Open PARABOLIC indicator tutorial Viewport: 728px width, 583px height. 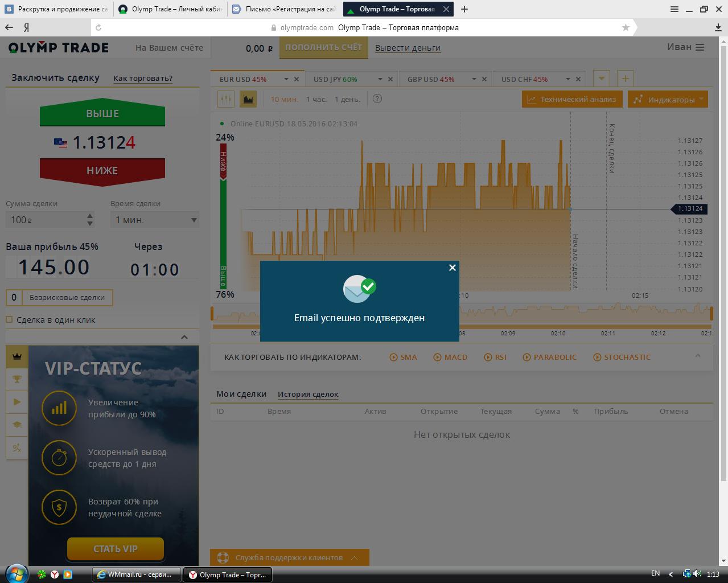click(x=550, y=357)
